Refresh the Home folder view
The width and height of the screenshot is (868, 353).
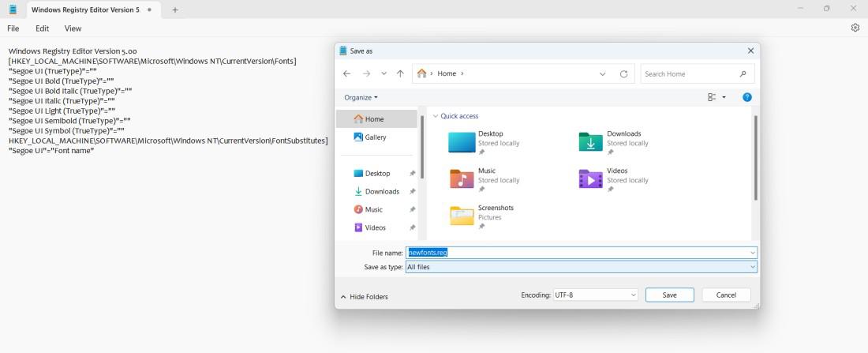[x=624, y=73]
